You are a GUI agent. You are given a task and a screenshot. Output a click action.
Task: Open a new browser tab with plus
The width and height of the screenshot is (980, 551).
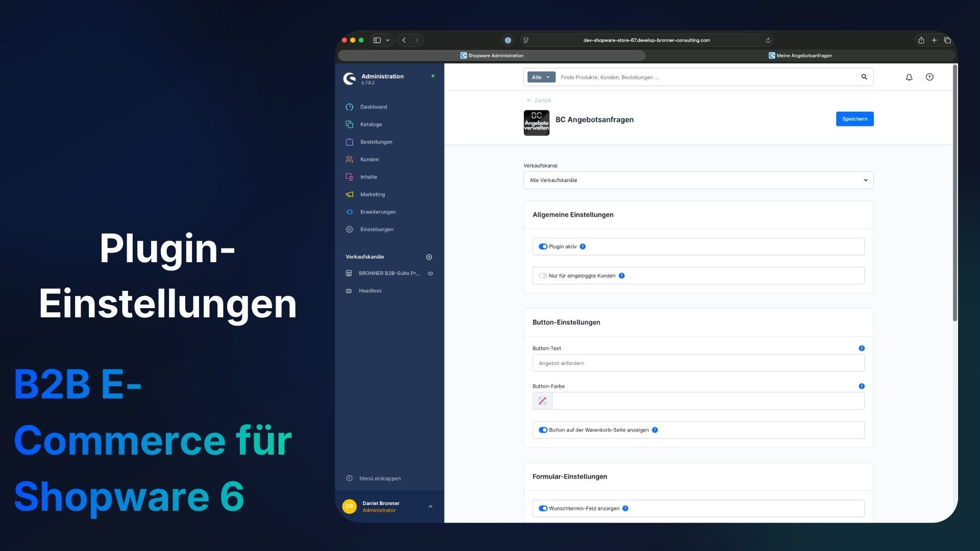click(x=934, y=40)
